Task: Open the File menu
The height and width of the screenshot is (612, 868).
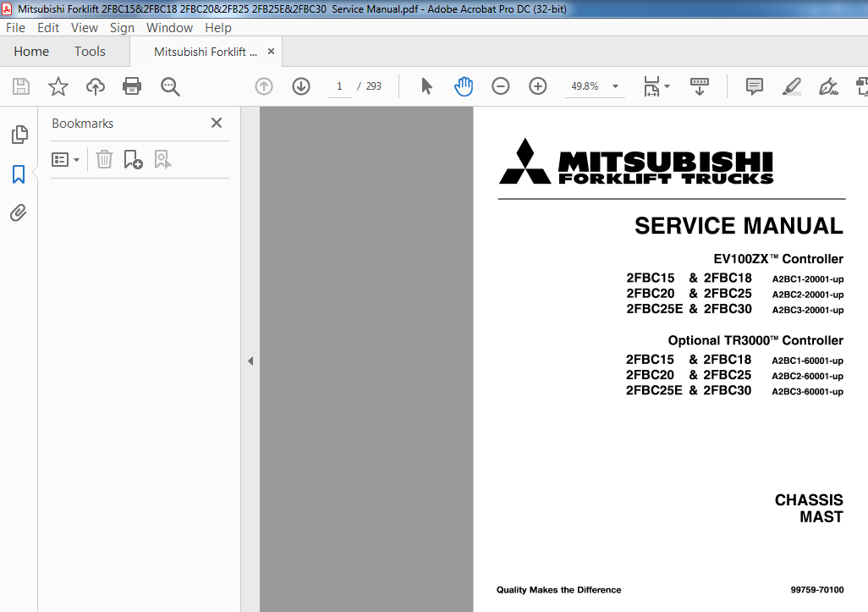Action: pyautogui.click(x=15, y=28)
